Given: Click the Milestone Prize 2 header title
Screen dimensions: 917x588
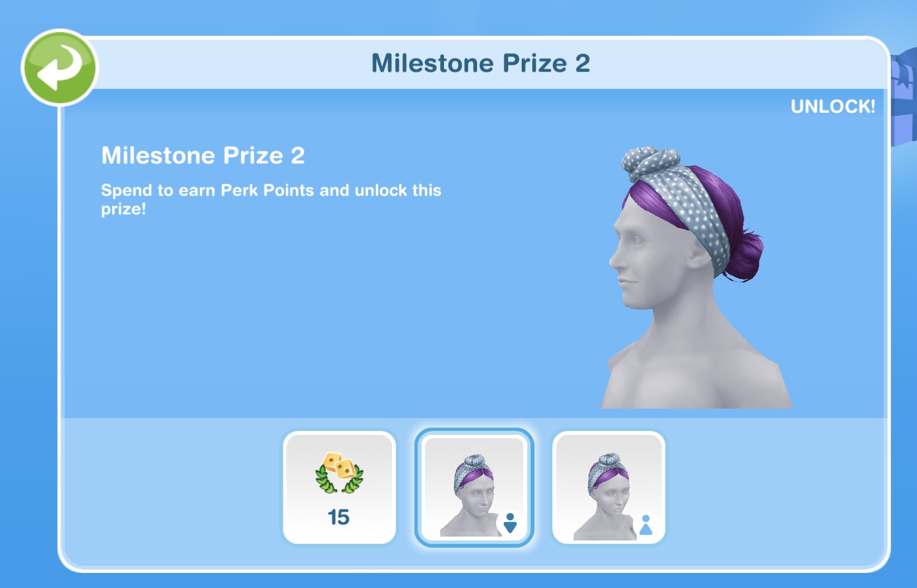Looking at the screenshot, I should click(481, 63).
